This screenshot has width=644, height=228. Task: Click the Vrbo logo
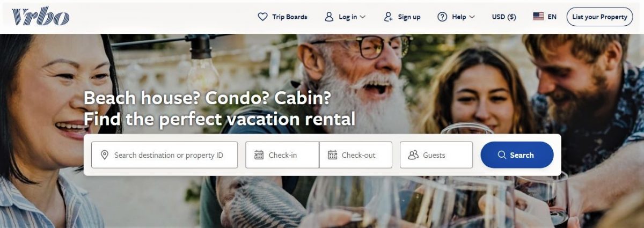(41, 17)
